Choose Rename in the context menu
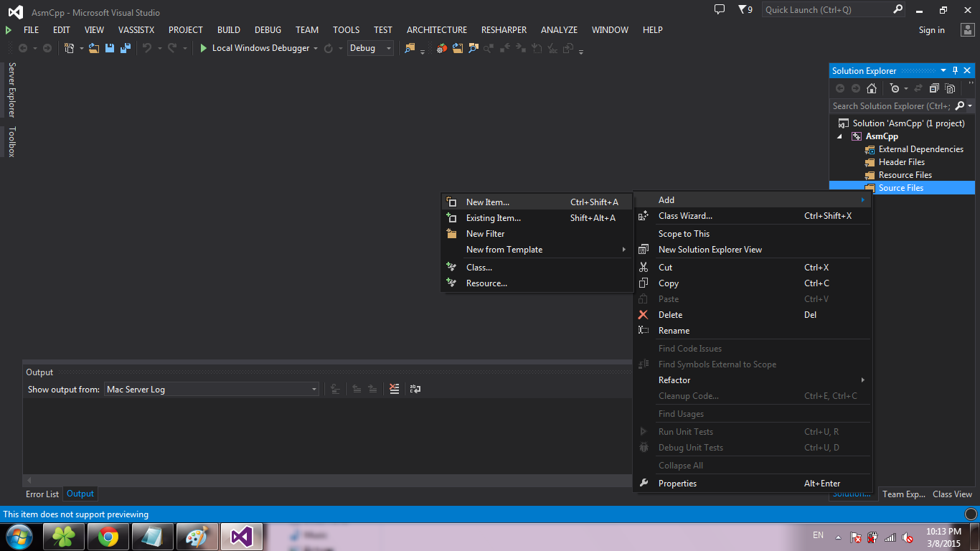The image size is (980, 551). pyautogui.click(x=753, y=331)
